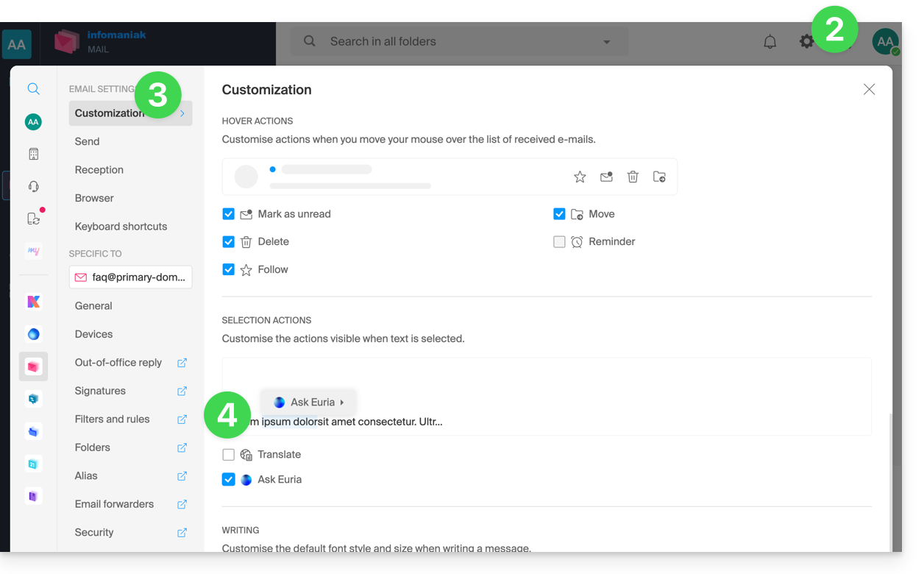Screen dimensions: 924x574
Task: Open the Reception settings section
Action: [99, 170]
